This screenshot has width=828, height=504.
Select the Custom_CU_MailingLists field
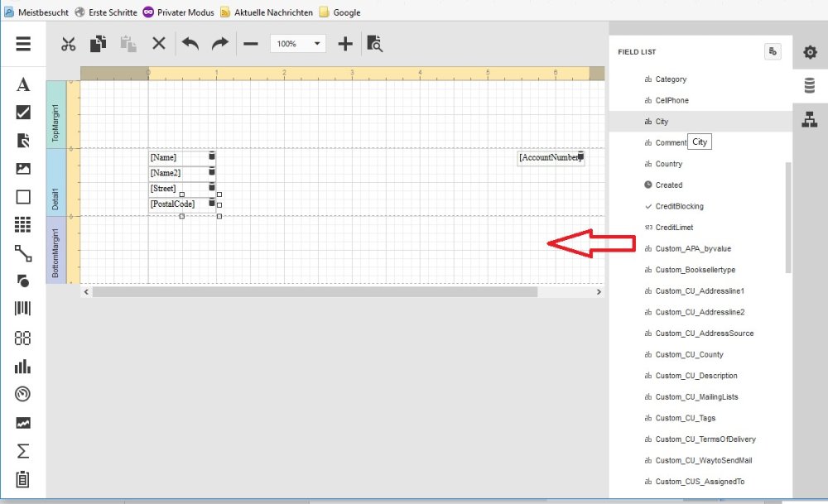(700, 397)
